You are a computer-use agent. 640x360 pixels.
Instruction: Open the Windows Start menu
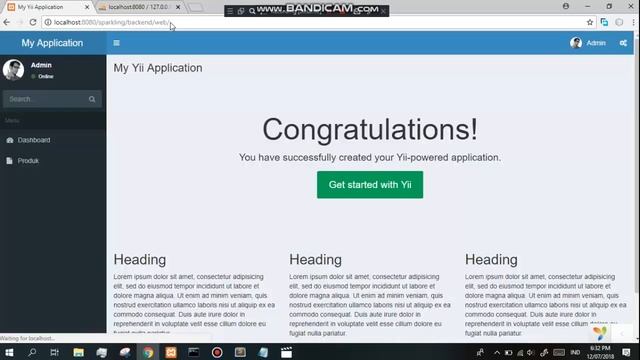click(9, 352)
